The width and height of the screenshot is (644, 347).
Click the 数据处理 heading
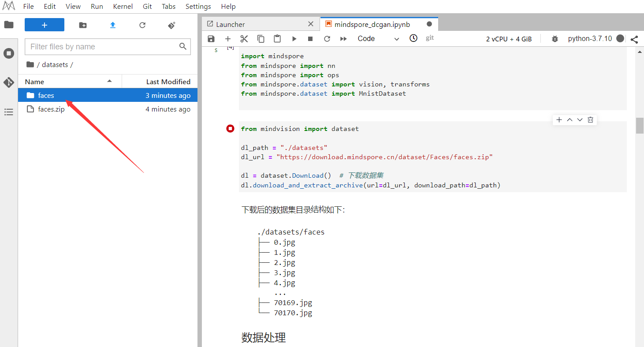264,338
